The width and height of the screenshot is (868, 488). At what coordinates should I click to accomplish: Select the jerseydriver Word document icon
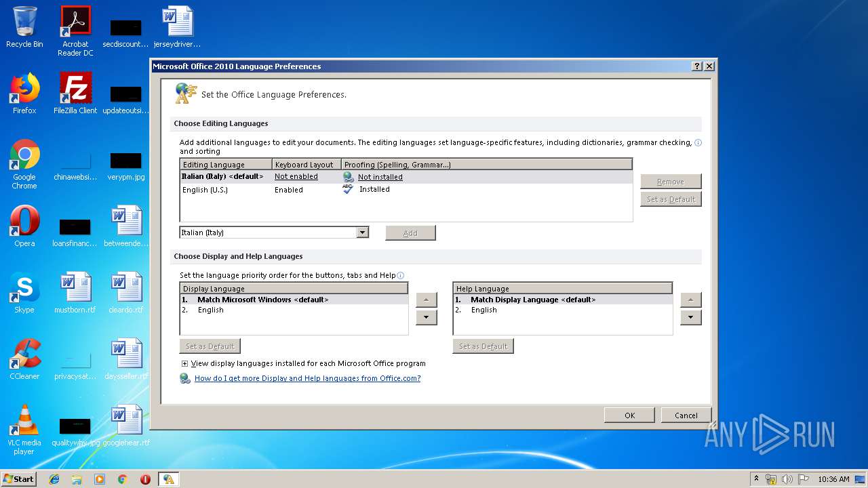coord(177,28)
